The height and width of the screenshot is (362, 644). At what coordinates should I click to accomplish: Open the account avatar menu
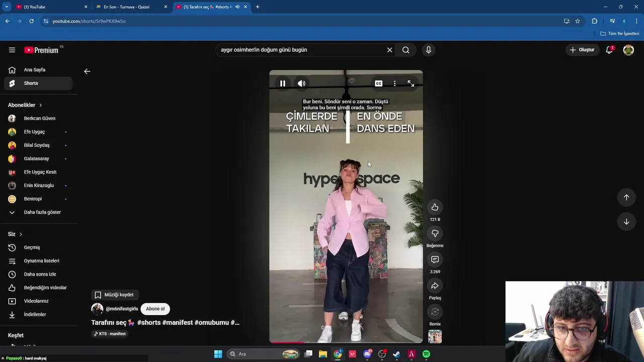[628, 50]
